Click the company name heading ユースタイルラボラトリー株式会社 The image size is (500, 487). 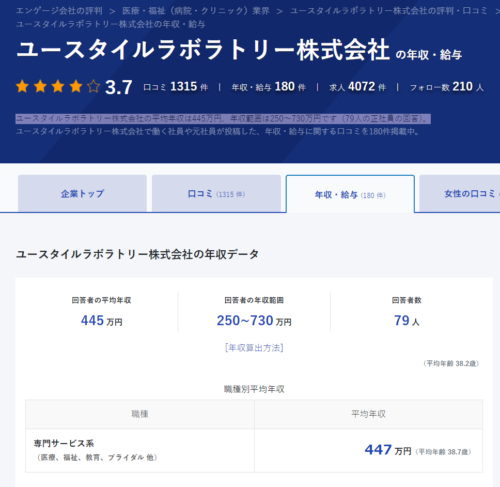tap(203, 50)
